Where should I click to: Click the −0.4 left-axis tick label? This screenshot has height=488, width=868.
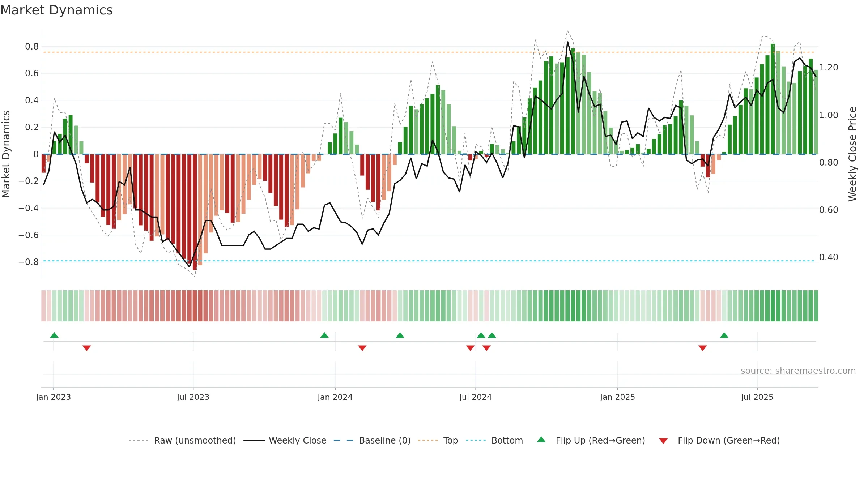pos(29,208)
